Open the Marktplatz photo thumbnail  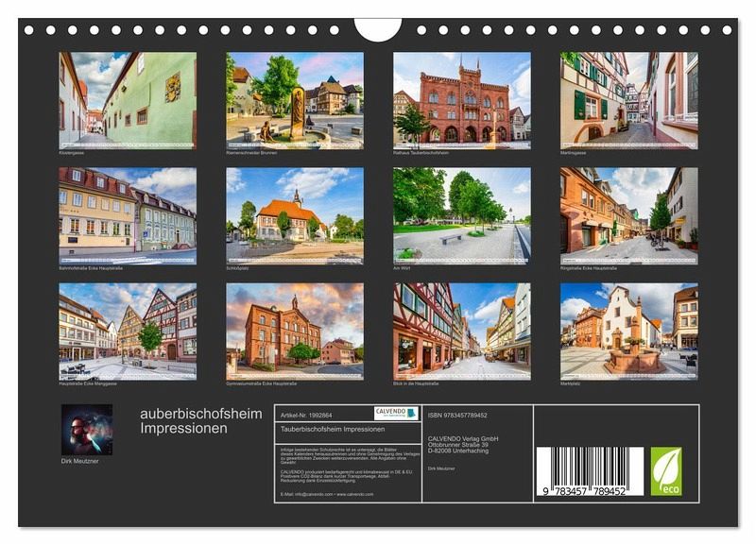coord(628,328)
